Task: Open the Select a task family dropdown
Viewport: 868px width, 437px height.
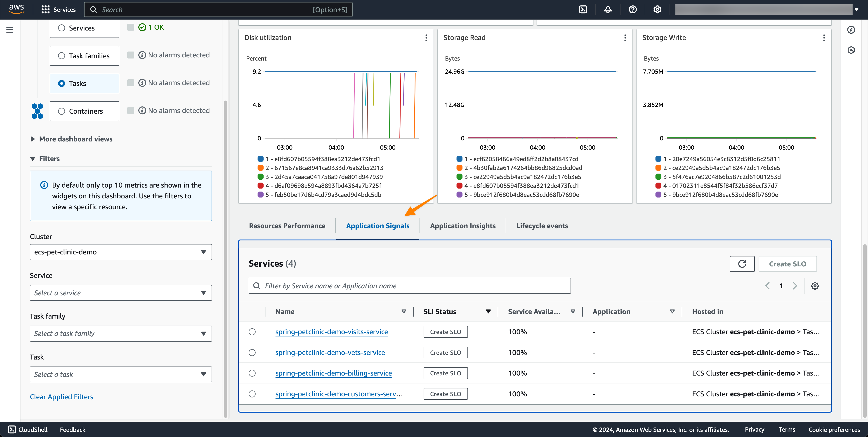Action: [x=121, y=334]
